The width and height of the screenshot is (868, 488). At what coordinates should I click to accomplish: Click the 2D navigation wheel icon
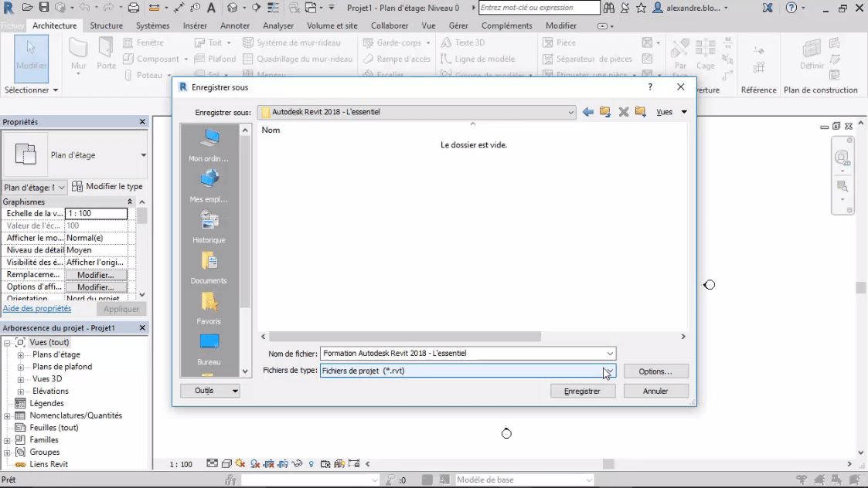point(842,158)
